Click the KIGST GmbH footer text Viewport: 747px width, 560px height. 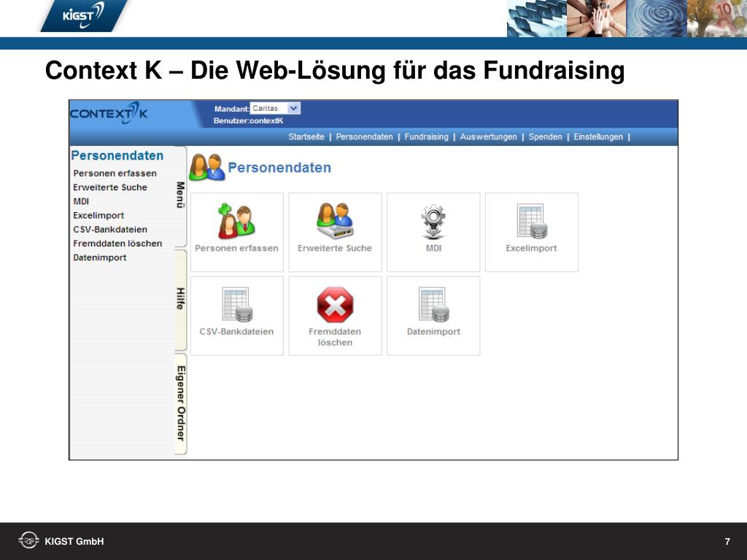pos(74,542)
